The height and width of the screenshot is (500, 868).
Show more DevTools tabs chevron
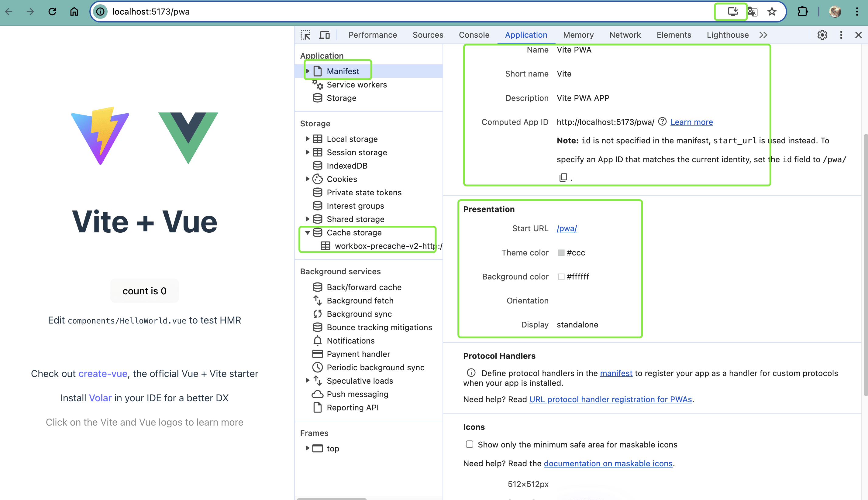click(763, 35)
